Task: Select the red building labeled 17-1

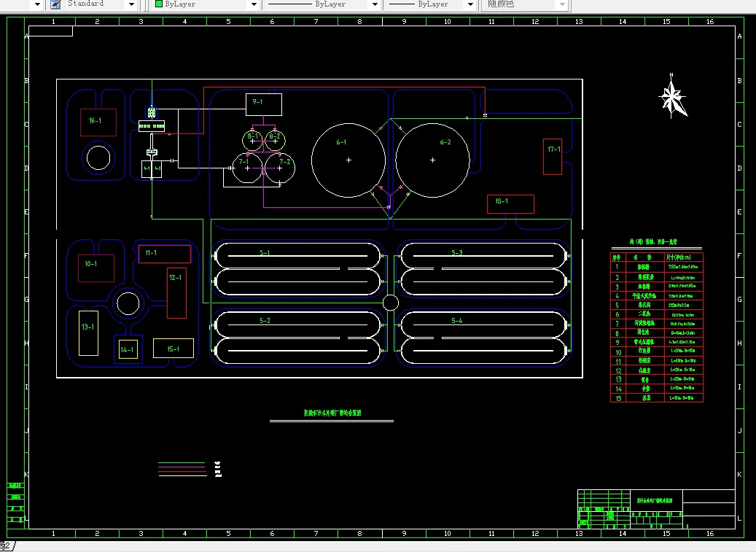Action: [553, 157]
